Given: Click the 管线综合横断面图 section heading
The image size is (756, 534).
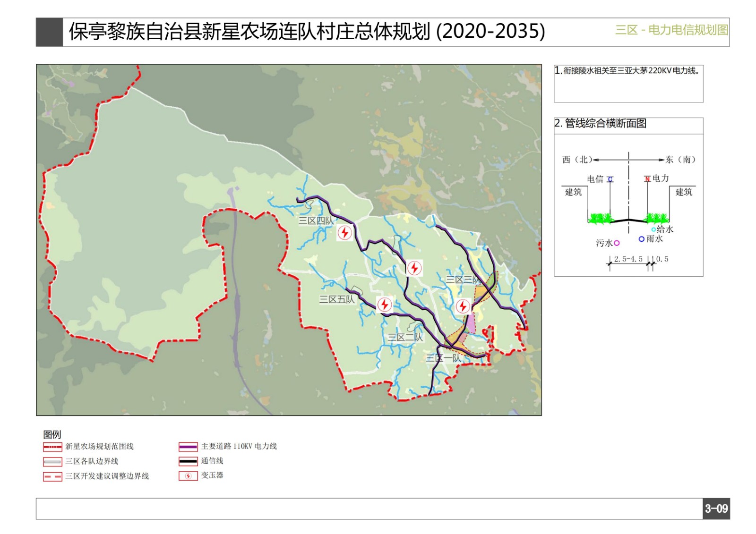Looking at the screenshot, I should click(x=605, y=124).
